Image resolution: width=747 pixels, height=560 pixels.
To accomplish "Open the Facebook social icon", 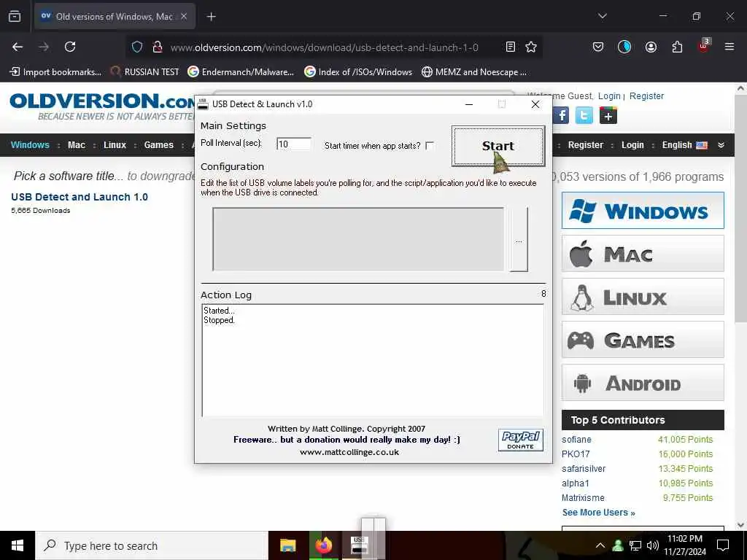I will (561, 116).
